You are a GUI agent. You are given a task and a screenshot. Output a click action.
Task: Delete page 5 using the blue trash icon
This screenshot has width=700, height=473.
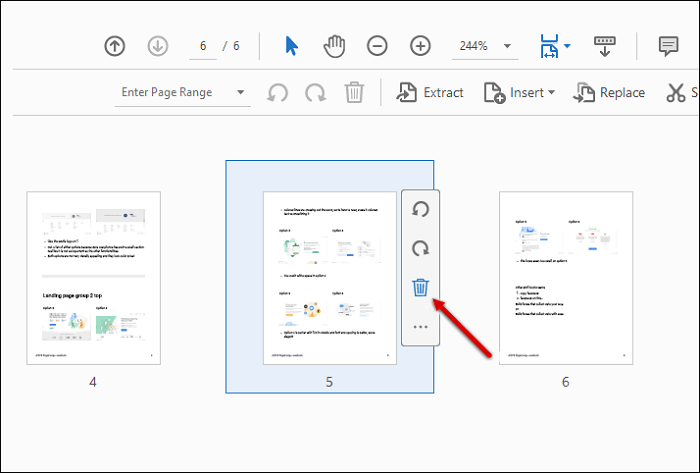421,288
